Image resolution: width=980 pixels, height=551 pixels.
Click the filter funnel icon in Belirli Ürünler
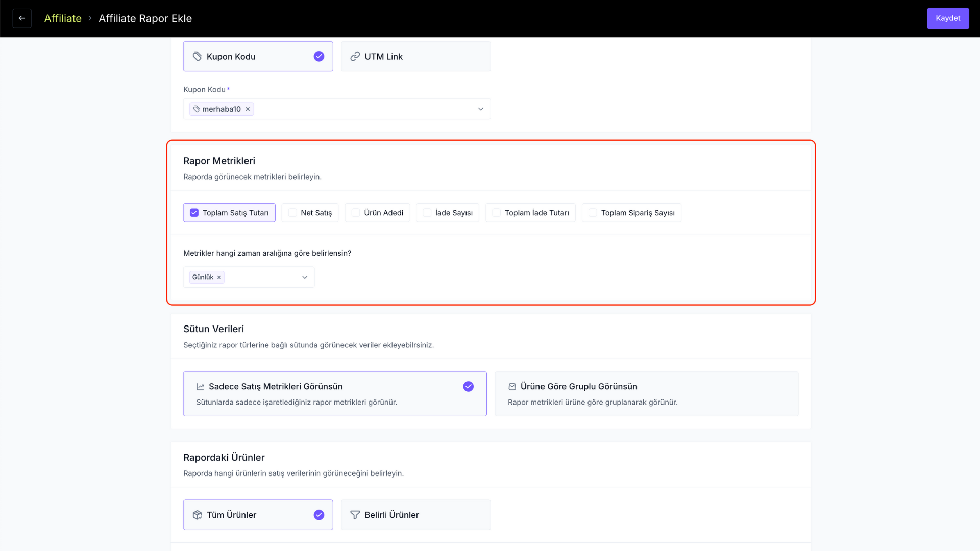(x=355, y=515)
